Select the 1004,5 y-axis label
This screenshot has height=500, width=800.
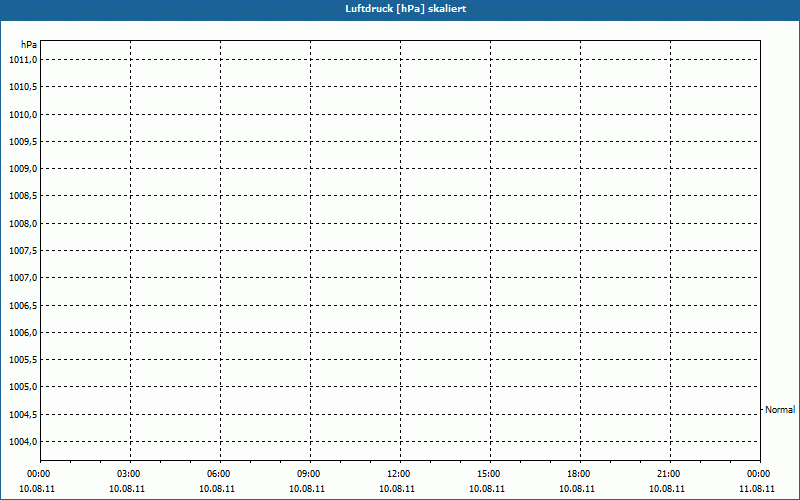pyautogui.click(x=23, y=414)
